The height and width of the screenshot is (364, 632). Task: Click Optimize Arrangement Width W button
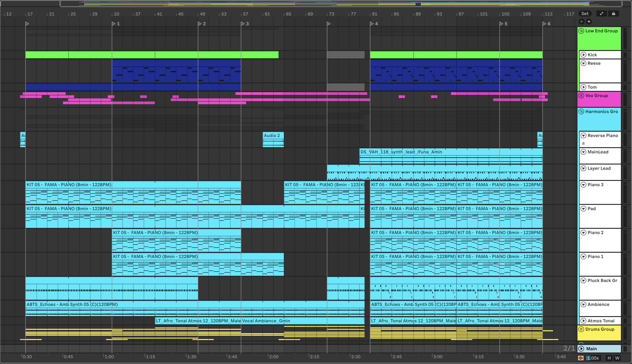coord(617,358)
